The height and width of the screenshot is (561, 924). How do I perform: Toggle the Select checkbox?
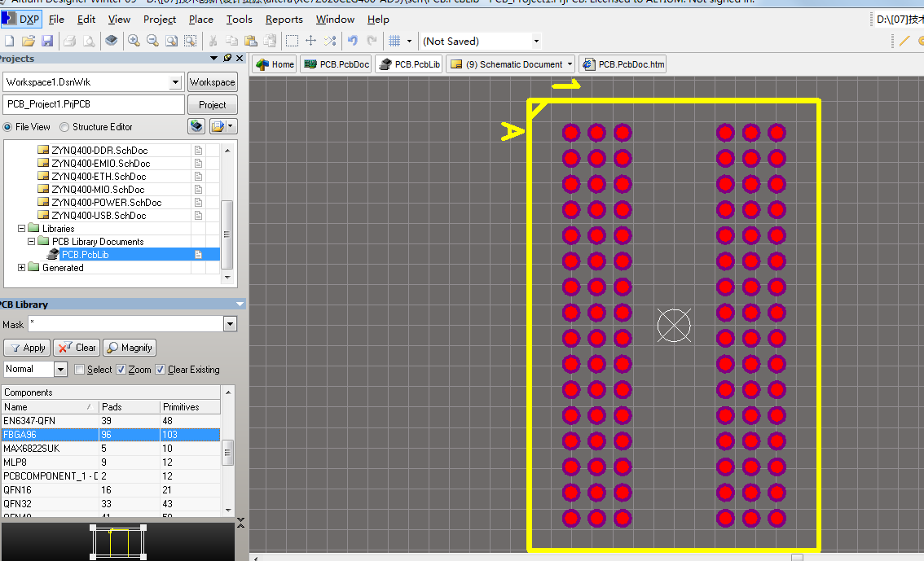(80, 370)
